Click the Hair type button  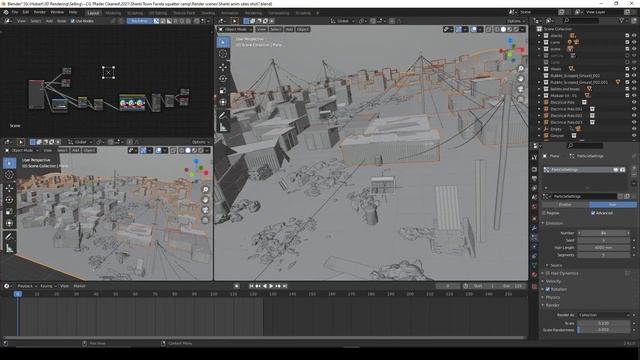pyautogui.click(x=613, y=204)
